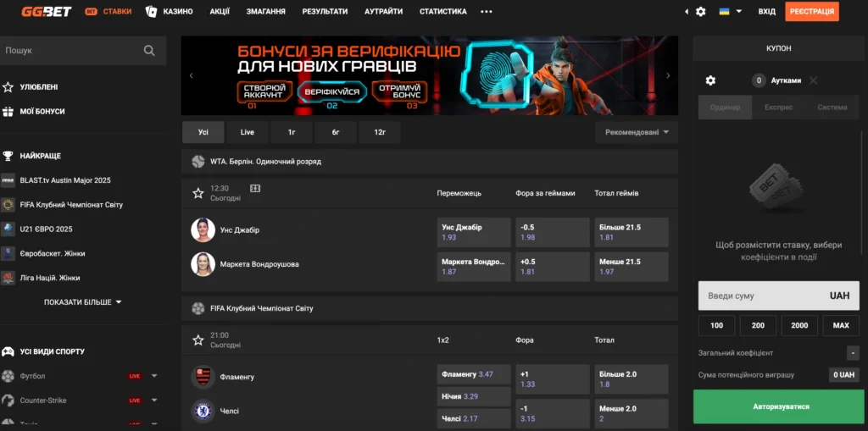Screen dimensions: 868x431
Task: Click the soccer ball icon in FIFA section header
Action: pos(198,309)
